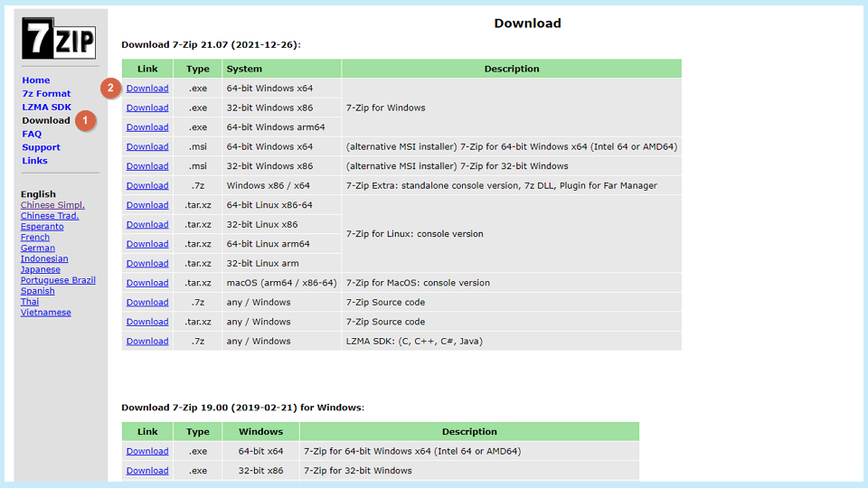Click the "English" language label
868x488 pixels.
click(38, 194)
